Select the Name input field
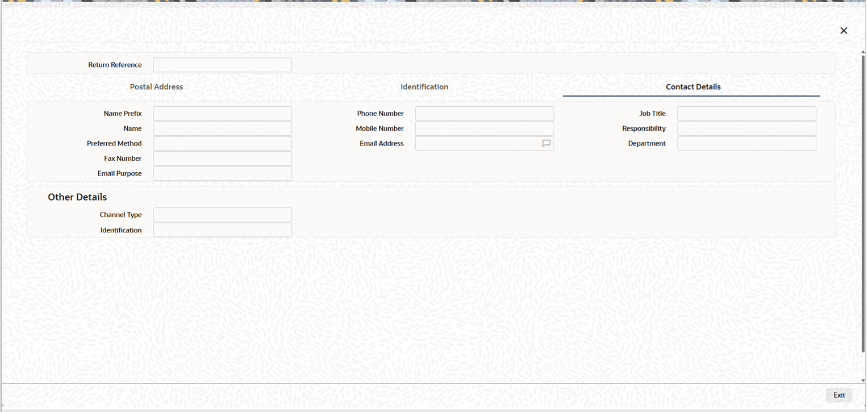This screenshot has width=868, height=412. tap(222, 128)
